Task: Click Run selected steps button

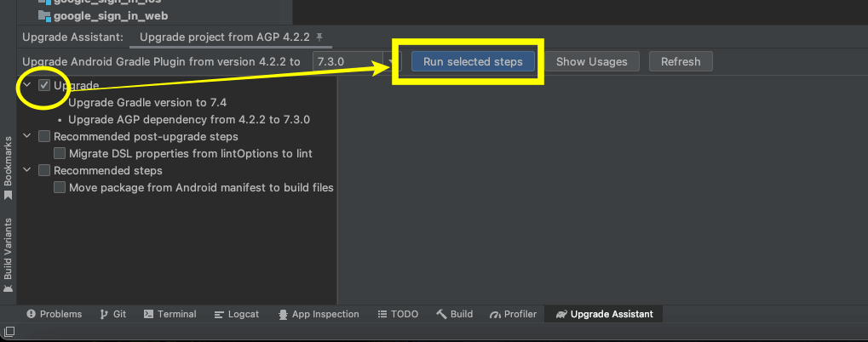Action: (473, 62)
